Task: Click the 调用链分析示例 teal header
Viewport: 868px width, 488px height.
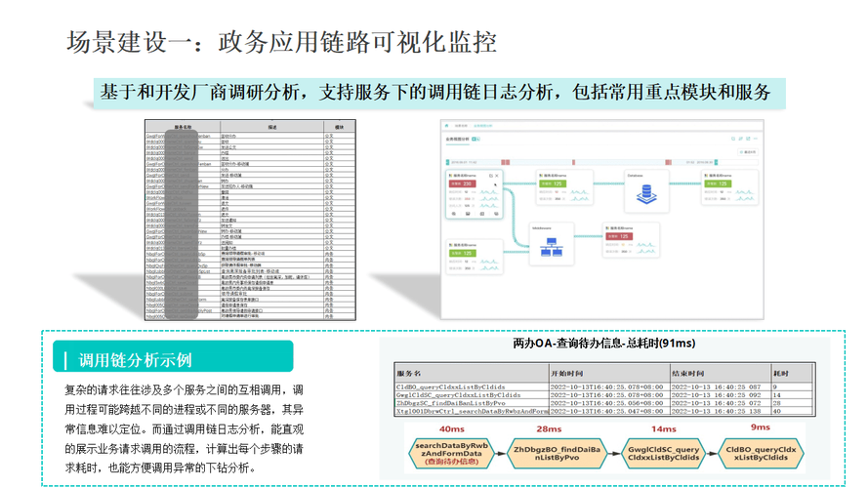Action: pyautogui.click(x=173, y=357)
